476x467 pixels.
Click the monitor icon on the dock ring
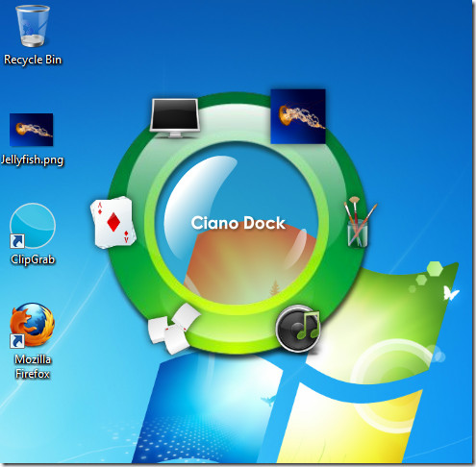(x=175, y=118)
